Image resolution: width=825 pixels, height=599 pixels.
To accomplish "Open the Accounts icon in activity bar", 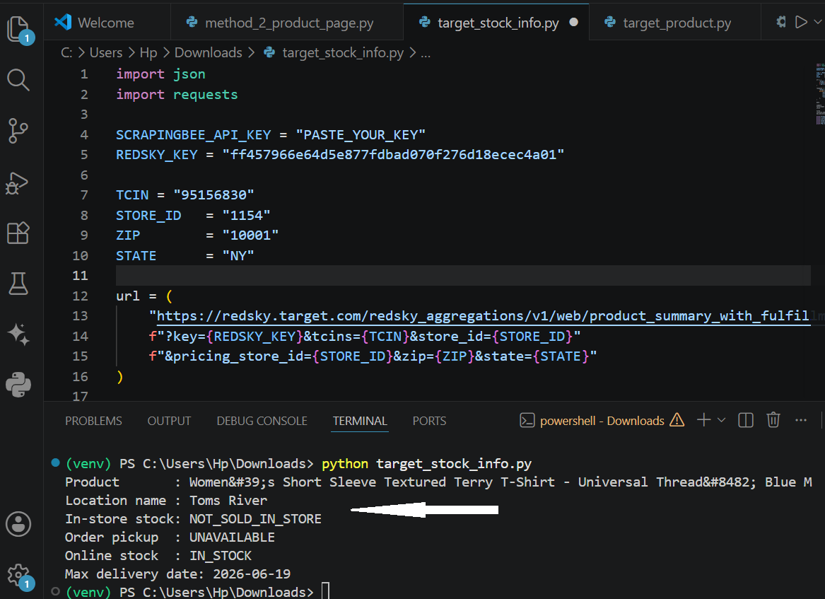I will [18, 524].
